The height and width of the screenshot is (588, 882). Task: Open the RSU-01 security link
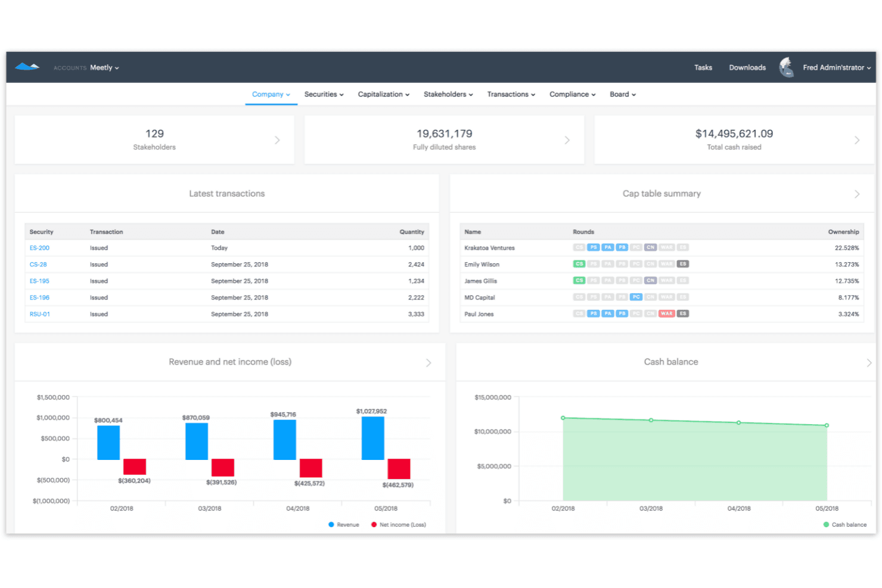tap(40, 314)
